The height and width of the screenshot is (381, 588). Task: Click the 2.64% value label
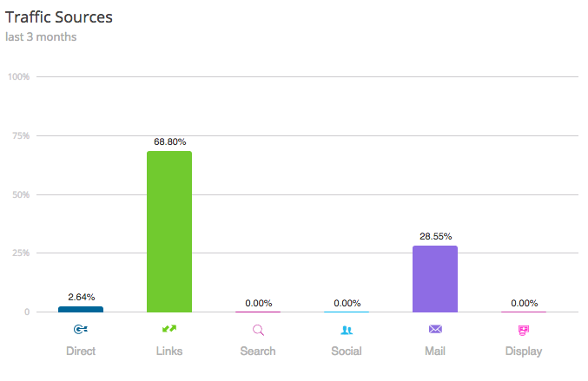(x=81, y=297)
